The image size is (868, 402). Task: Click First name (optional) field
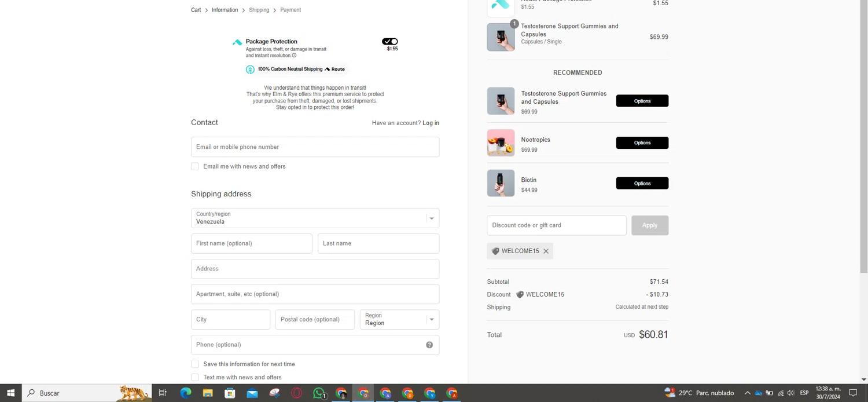click(x=252, y=243)
